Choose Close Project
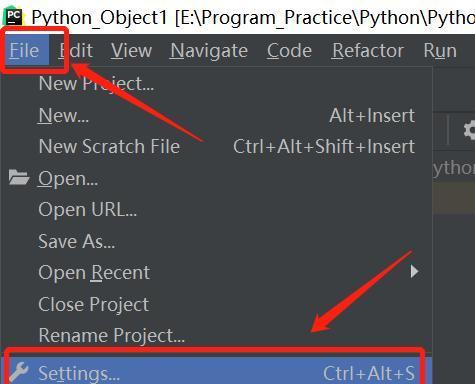The height and width of the screenshot is (384, 475). (217, 304)
